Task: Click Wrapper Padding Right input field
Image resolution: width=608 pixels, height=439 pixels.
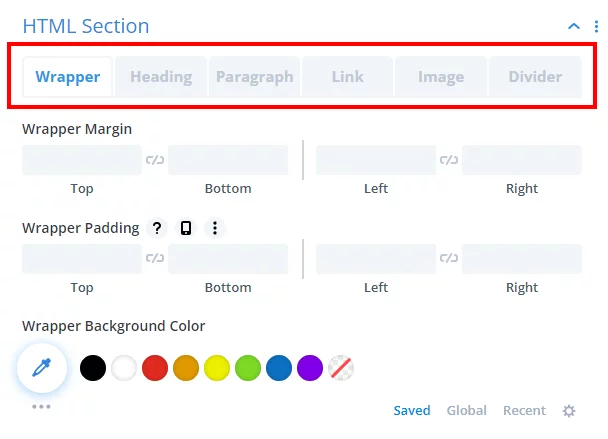Action: coord(522,259)
